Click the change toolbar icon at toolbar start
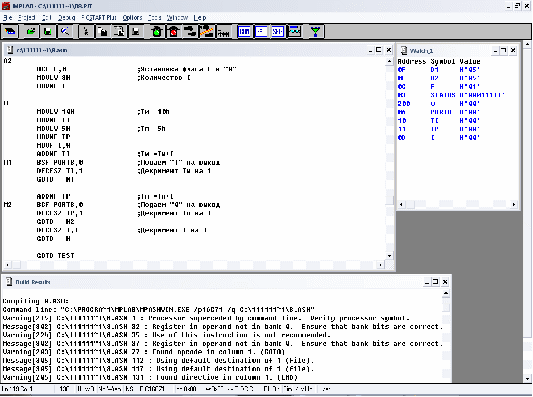Viewport: 533px width, 397px height. (10, 32)
